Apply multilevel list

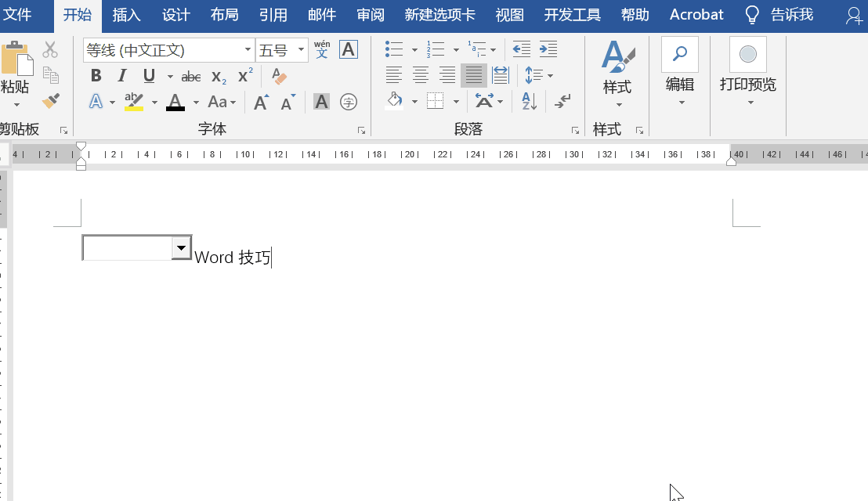[476, 49]
